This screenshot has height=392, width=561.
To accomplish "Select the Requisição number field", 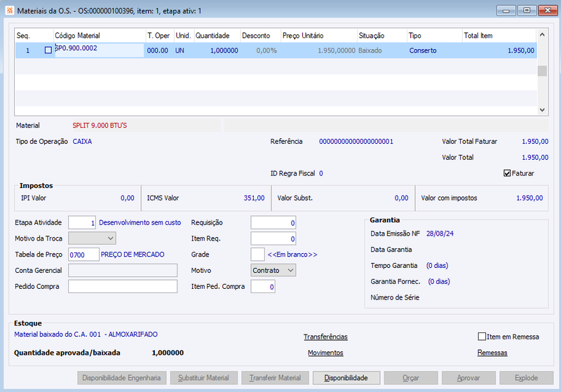I will coord(273,222).
